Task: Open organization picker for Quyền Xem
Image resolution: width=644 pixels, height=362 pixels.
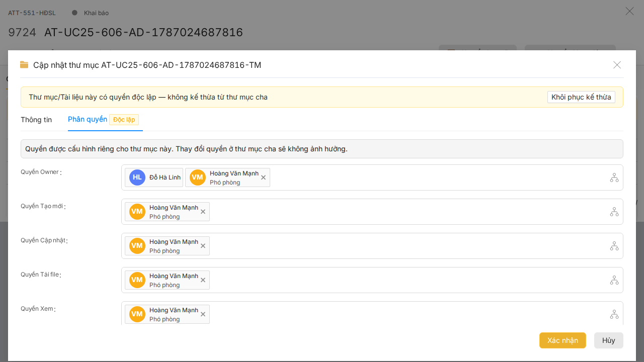Action: (x=614, y=314)
